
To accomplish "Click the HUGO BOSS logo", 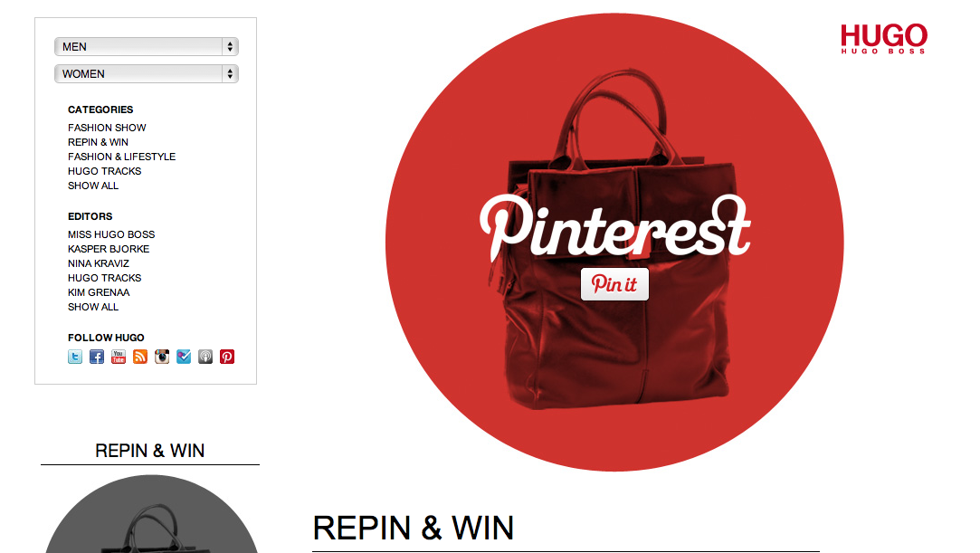I will click(884, 39).
